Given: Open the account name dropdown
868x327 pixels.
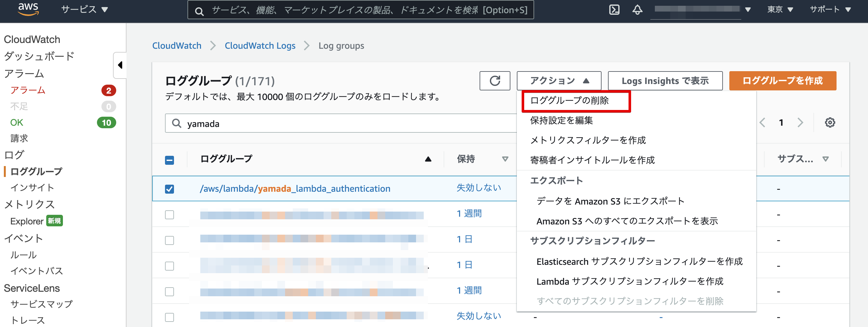Looking at the screenshot, I should (702, 9).
